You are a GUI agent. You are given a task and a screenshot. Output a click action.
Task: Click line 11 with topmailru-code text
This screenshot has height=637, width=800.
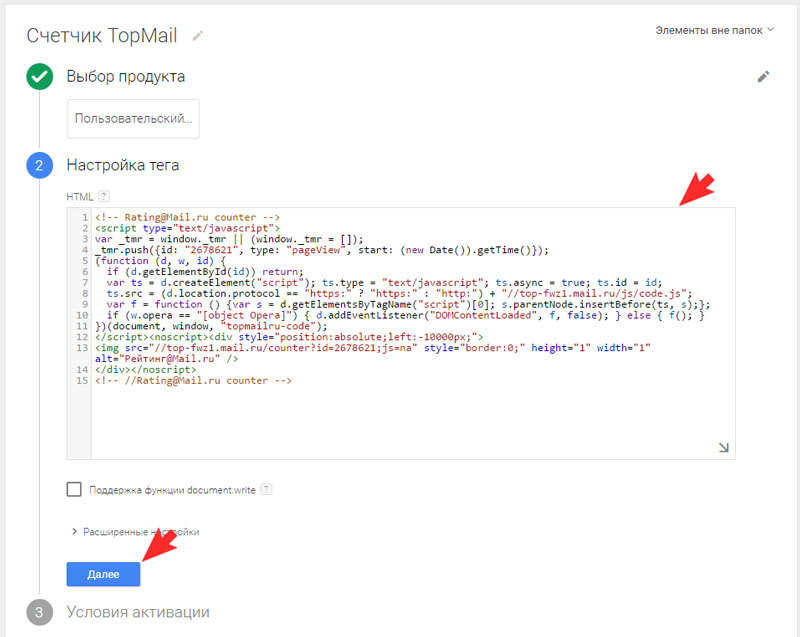tap(211, 326)
